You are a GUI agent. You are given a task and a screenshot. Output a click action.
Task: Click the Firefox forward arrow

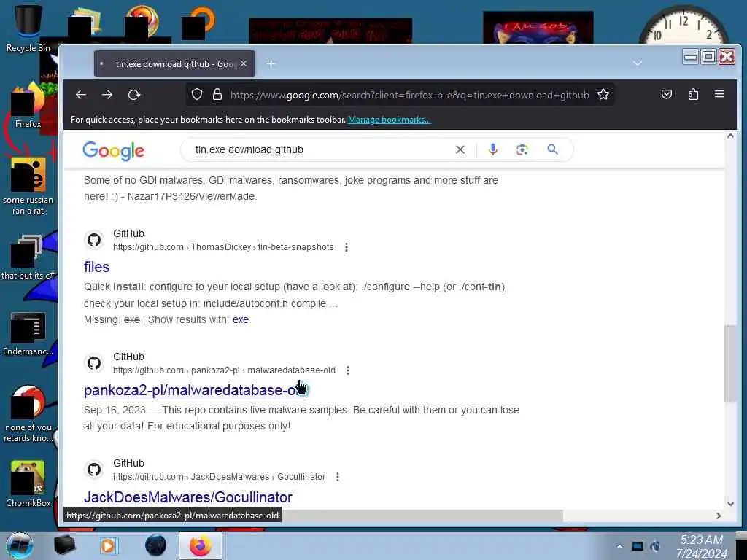(107, 95)
